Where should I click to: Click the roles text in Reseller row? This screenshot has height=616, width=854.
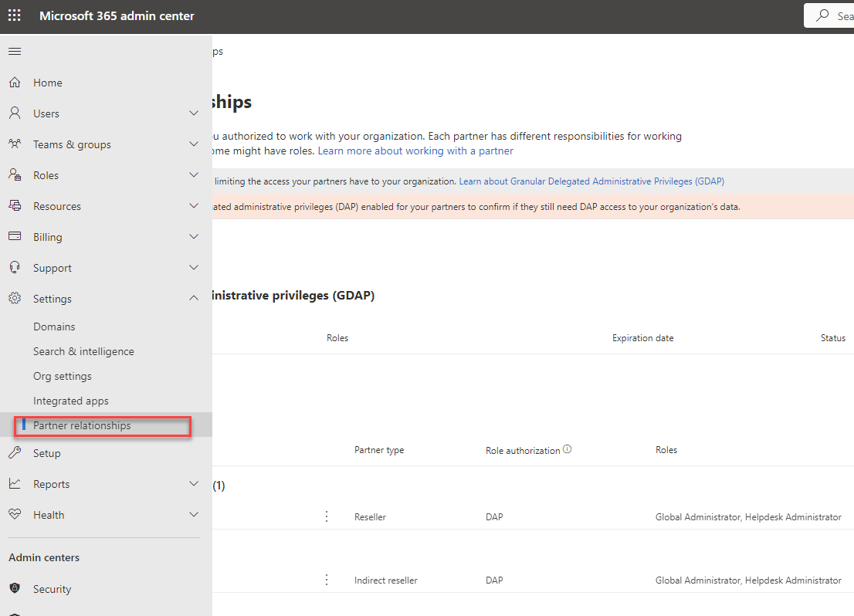[748, 517]
